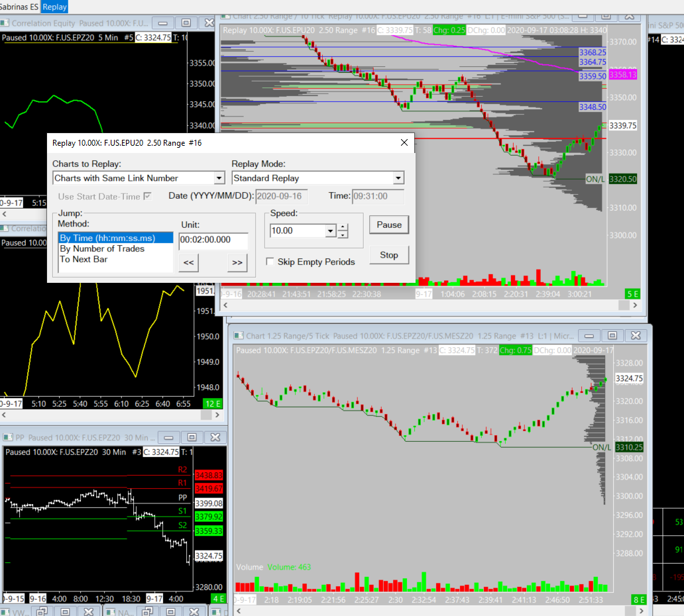Close the minimized NA window

(194, 611)
